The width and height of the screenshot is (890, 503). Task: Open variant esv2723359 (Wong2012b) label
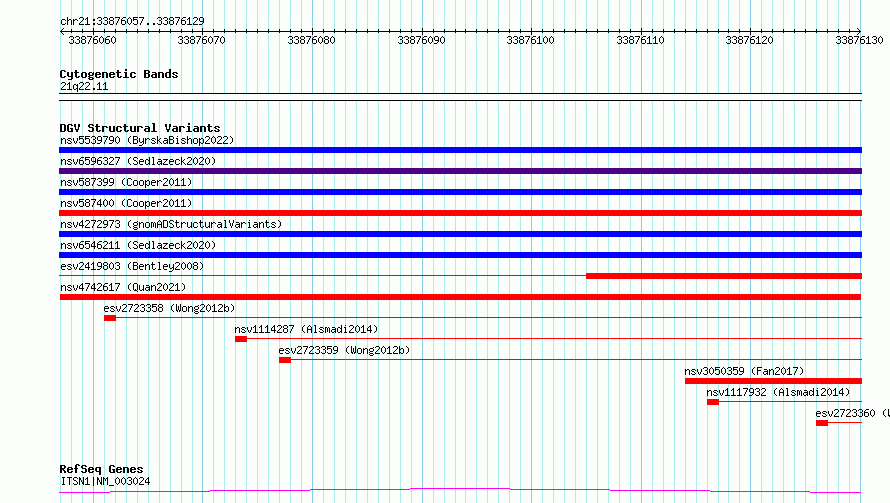coord(344,350)
